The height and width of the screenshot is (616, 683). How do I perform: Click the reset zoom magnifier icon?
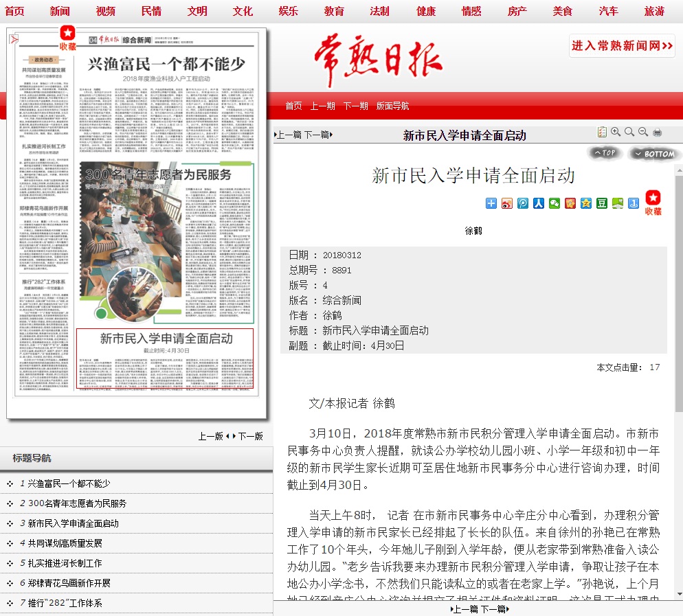tap(629, 131)
